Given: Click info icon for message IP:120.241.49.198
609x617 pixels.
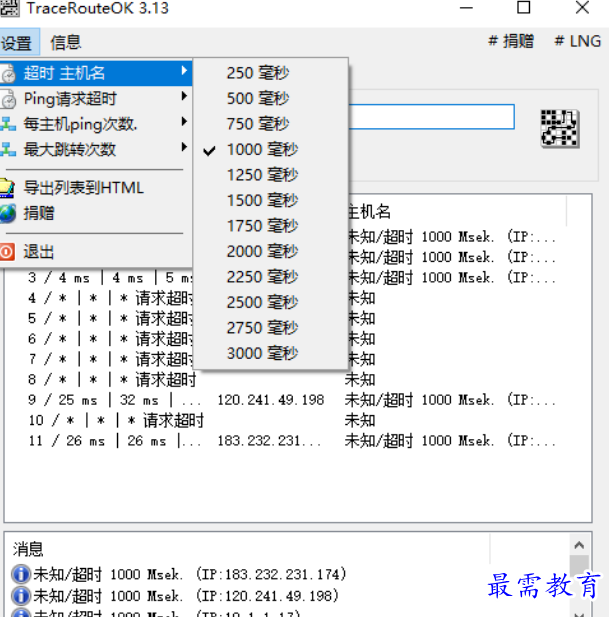Looking at the screenshot, I should point(21,596).
